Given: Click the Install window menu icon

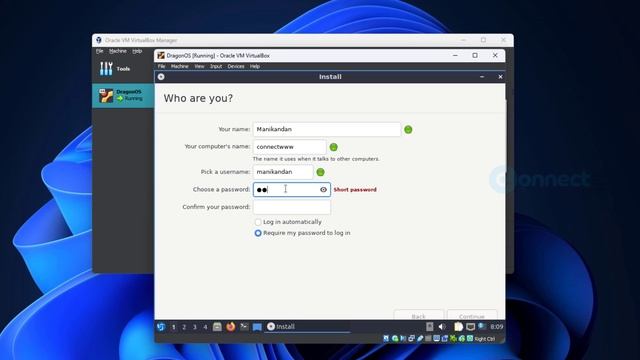Looking at the screenshot, I should coord(161,77).
